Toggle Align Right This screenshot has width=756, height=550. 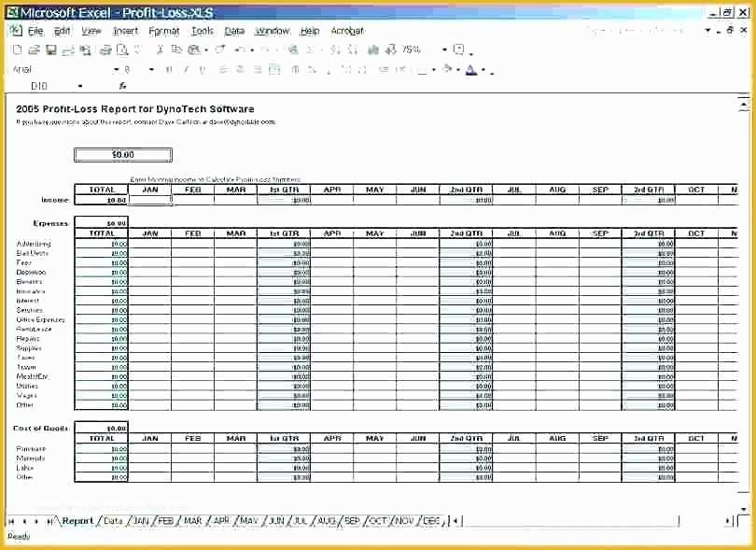tap(258, 70)
